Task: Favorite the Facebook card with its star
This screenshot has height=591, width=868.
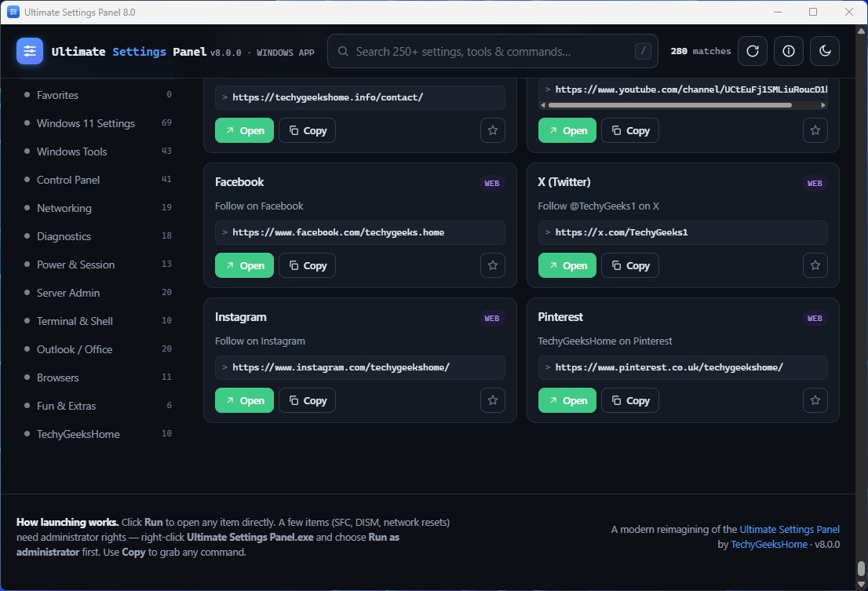Action: pos(493,265)
